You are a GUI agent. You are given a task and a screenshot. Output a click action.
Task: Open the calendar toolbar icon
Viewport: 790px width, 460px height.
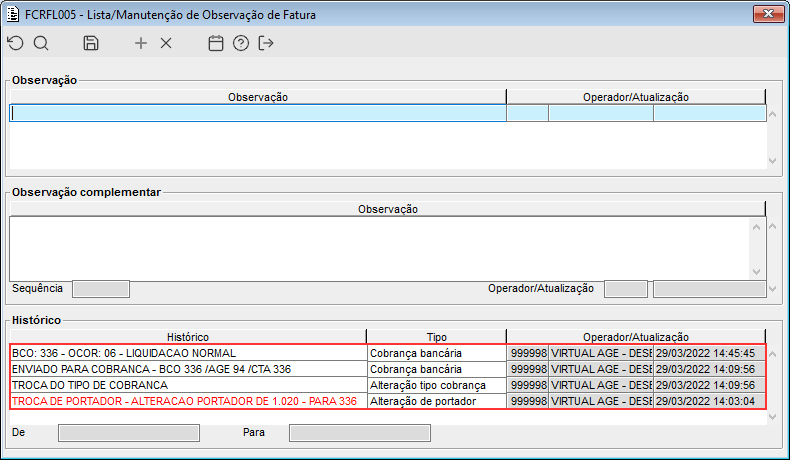click(x=216, y=43)
